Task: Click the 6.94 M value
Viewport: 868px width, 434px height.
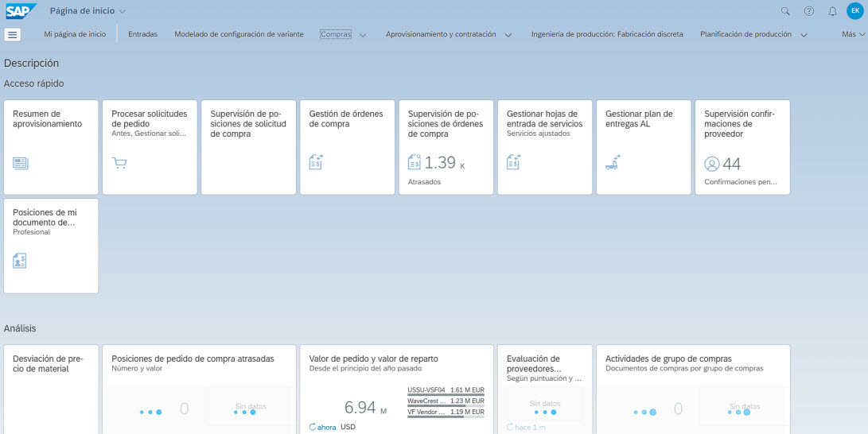Action: pos(365,408)
